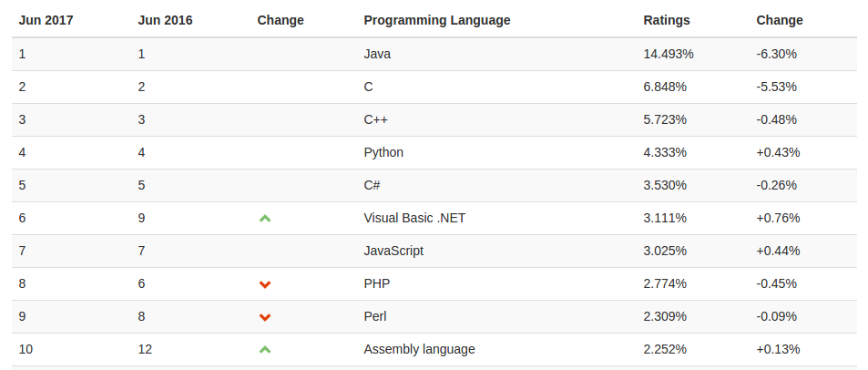Viewport: 868px width, 370px height.
Task: Click the -0.48% change value
Action: 777,119
